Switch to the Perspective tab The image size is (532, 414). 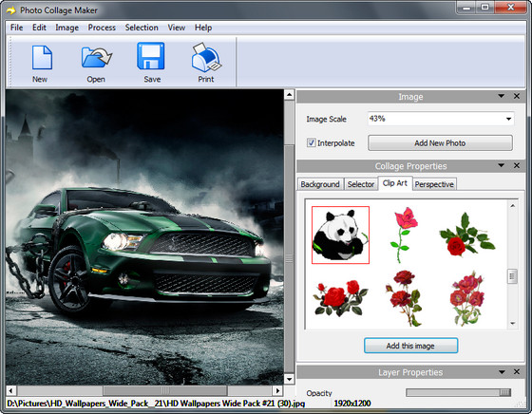point(434,184)
